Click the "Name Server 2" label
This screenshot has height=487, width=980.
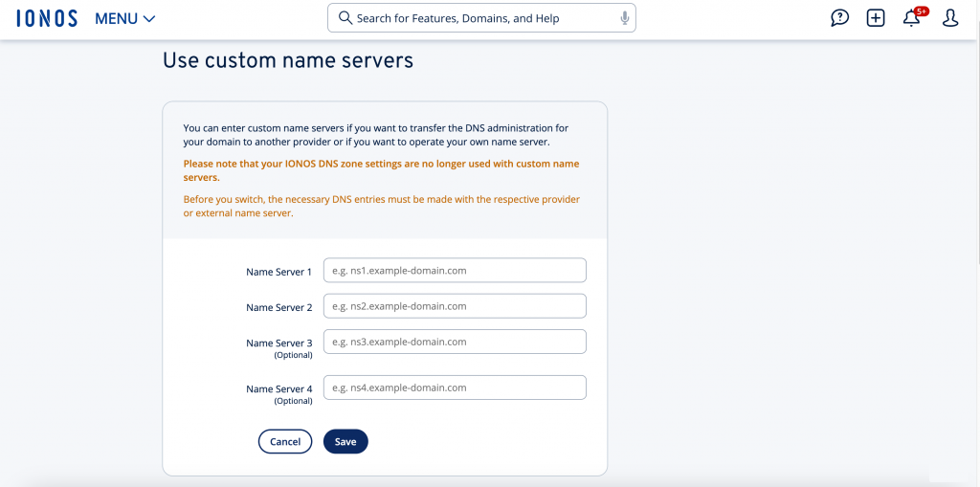(x=278, y=307)
